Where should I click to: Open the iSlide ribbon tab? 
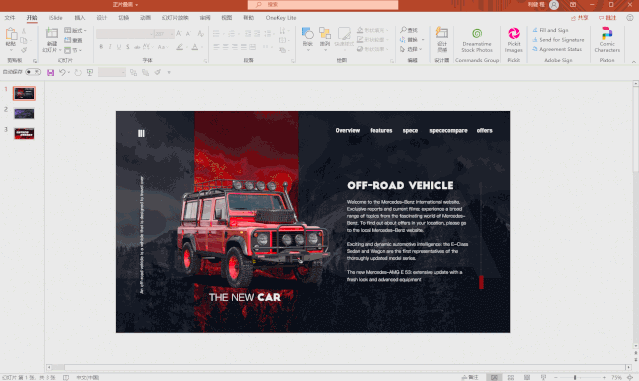[x=55, y=18]
